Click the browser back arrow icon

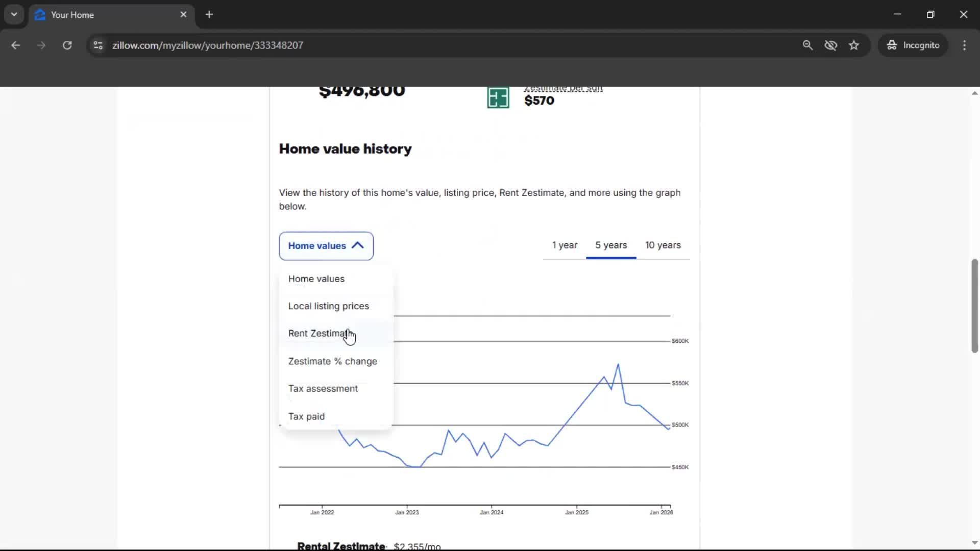[15, 45]
